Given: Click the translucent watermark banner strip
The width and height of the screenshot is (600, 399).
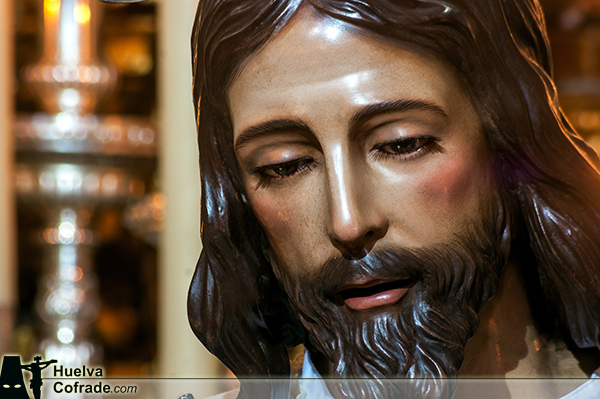Looking at the screenshot, I should 300,389.
